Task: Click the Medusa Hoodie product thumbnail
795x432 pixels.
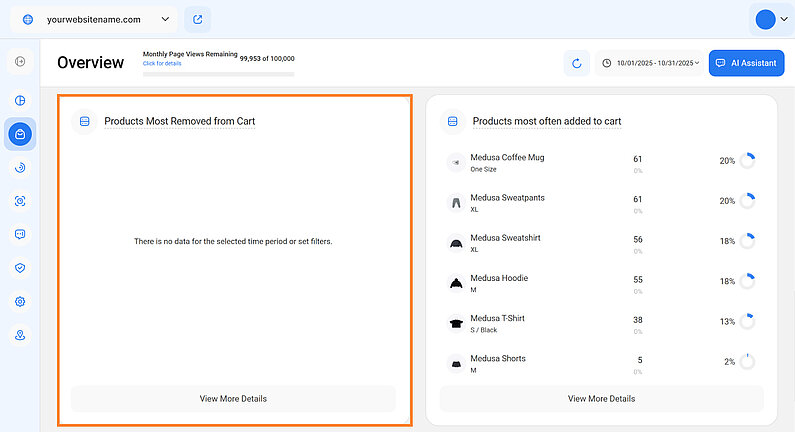Action: (455, 283)
